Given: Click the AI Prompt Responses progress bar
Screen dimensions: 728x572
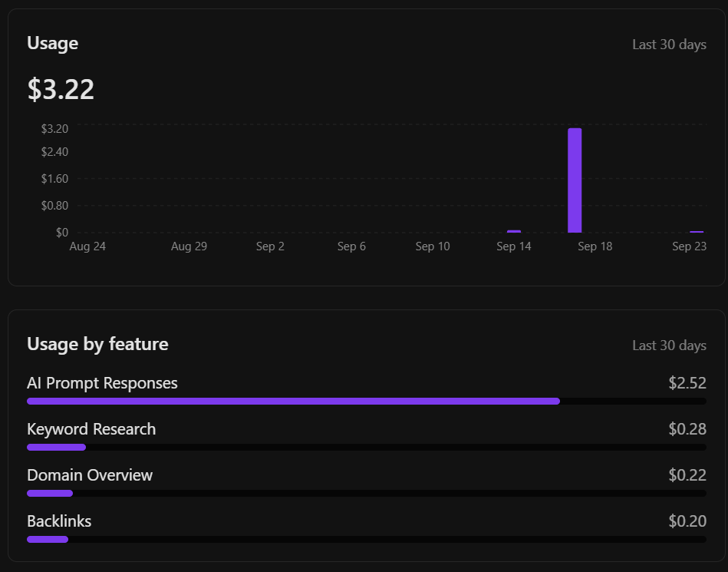Looking at the screenshot, I should click(x=367, y=401).
